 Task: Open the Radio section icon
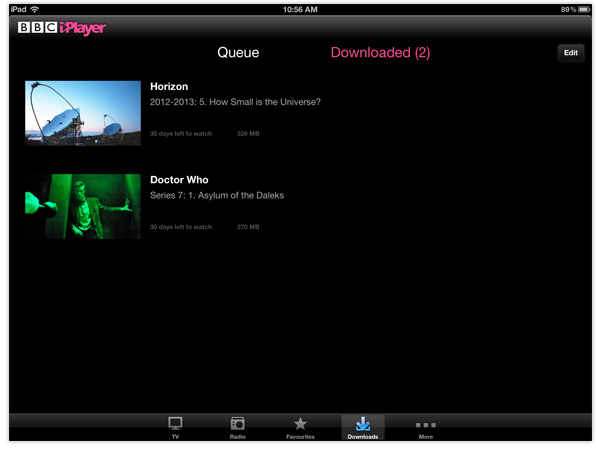[238, 423]
